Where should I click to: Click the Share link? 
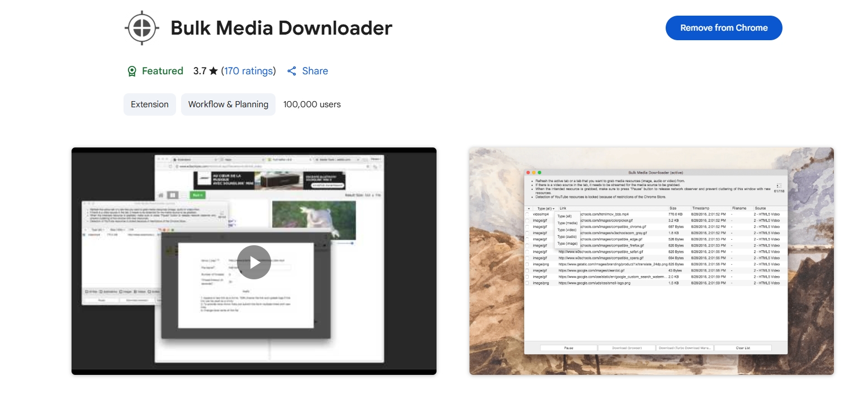tap(307, 71)
